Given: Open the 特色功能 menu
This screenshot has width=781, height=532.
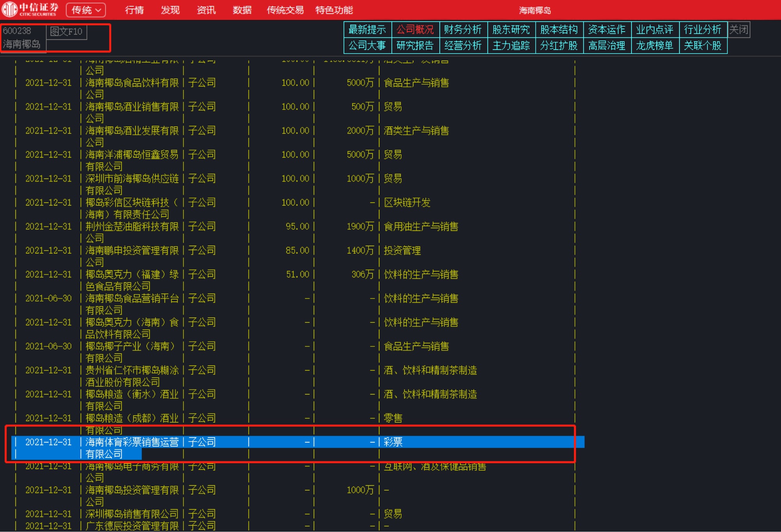Looking at the screenshot, I should point(334,10).
